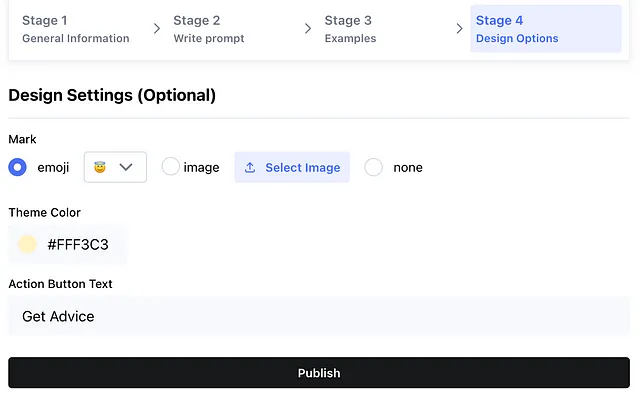
Task: Click the emoji option label
Action: 53,167
